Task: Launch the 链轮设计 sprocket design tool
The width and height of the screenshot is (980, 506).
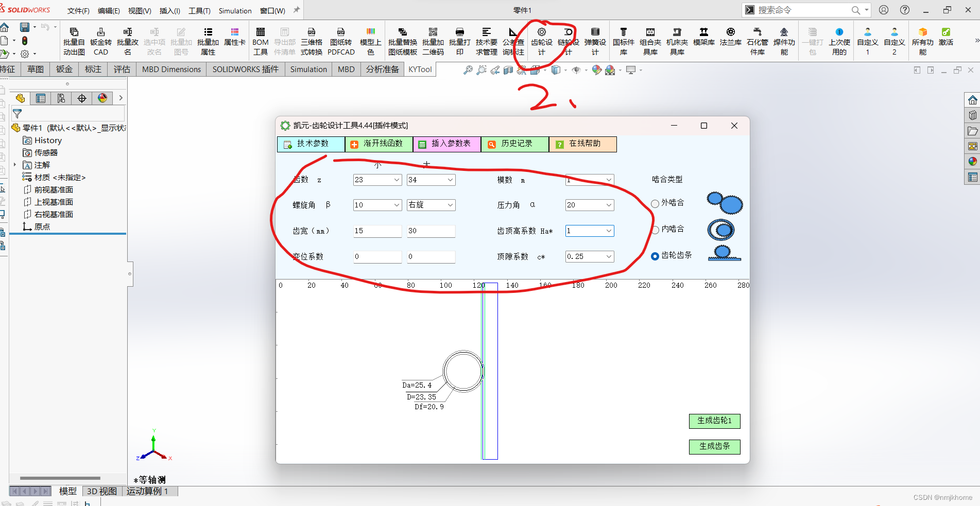Action: tap(568, 40)
